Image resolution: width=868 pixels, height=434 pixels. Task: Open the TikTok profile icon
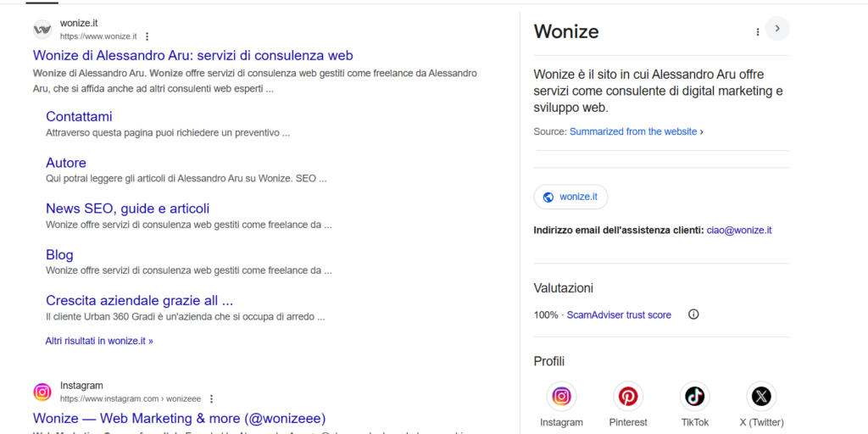click(695, 397)
